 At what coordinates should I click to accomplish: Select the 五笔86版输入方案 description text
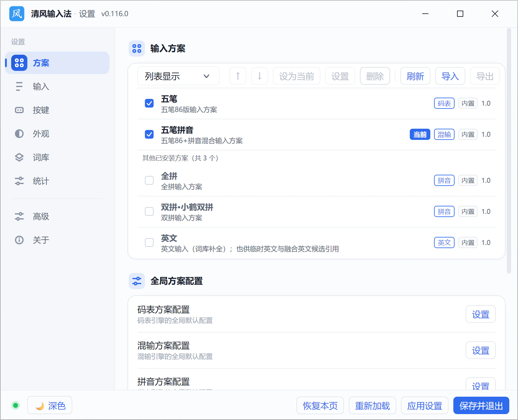[x=189, y=110]
